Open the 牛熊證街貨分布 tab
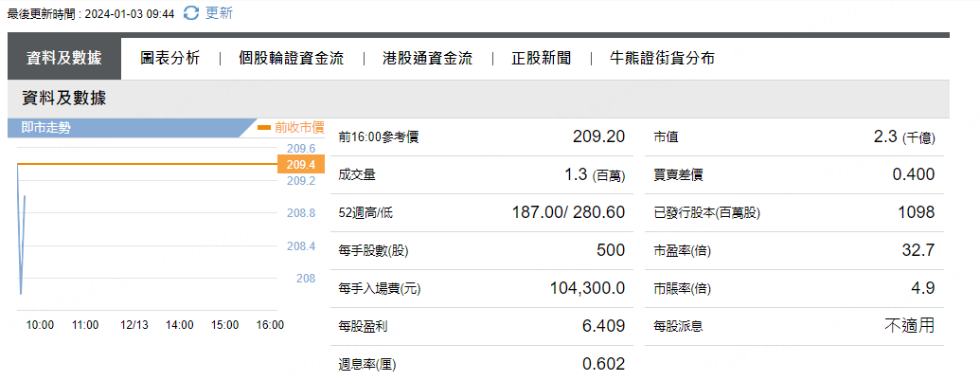 (x=662, y=59)
